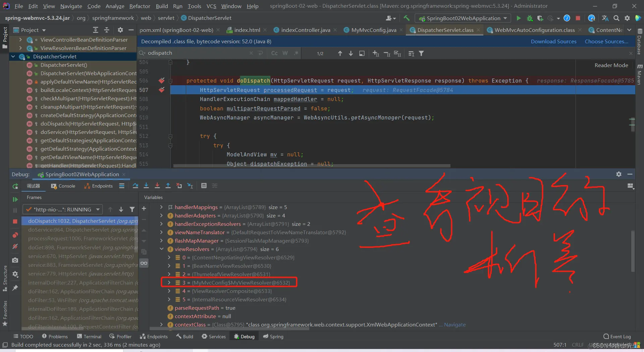
Task: Step into in the debugger
Action: (x=146, y=186)
